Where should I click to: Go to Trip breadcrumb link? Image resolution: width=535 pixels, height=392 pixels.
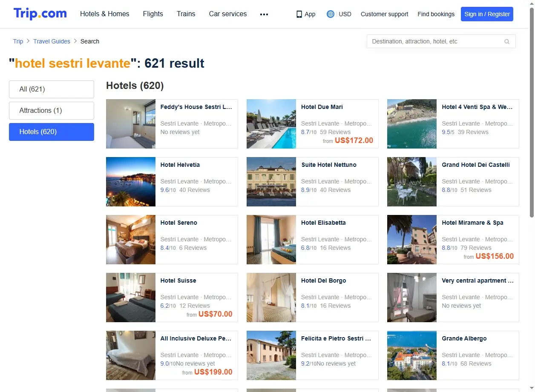coord(18,41)
